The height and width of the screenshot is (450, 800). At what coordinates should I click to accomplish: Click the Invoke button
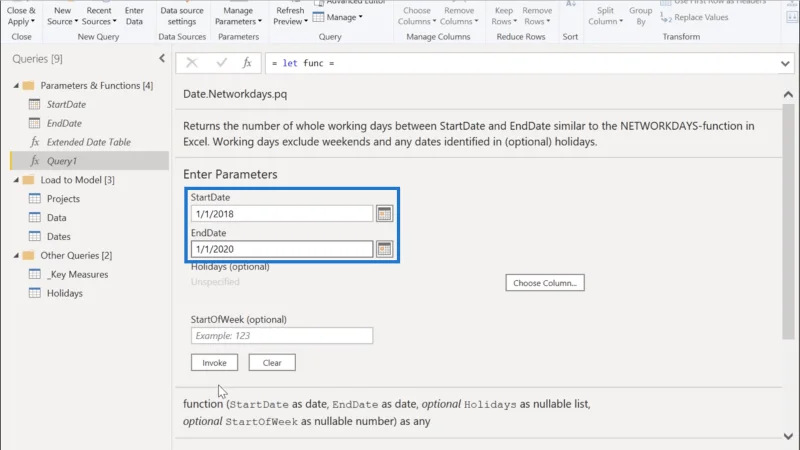tap(214, 363)
